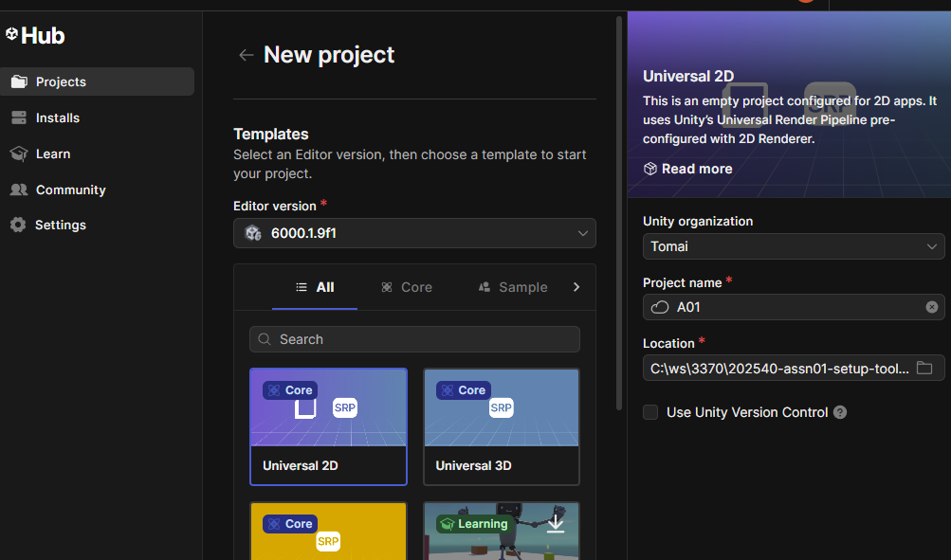Open the Installs section in the sidebar
Screen dimensions: 951x560
[97, 117]
